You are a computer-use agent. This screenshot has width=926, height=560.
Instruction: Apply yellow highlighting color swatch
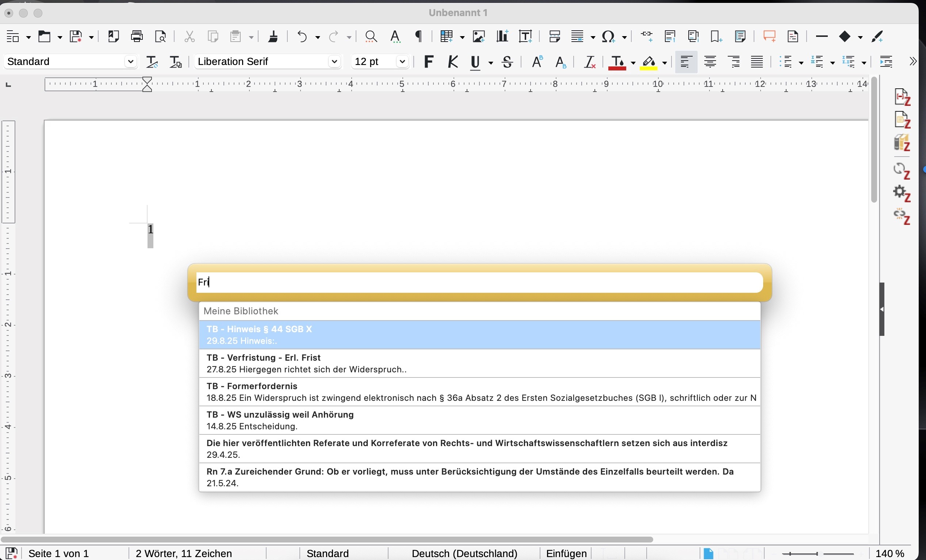(648, 62)
